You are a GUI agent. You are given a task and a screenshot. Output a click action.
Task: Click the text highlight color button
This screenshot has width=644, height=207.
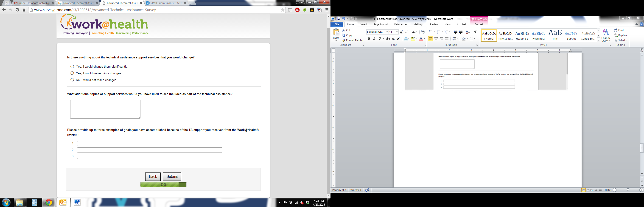pyautogui.click(x=413, y=39)
